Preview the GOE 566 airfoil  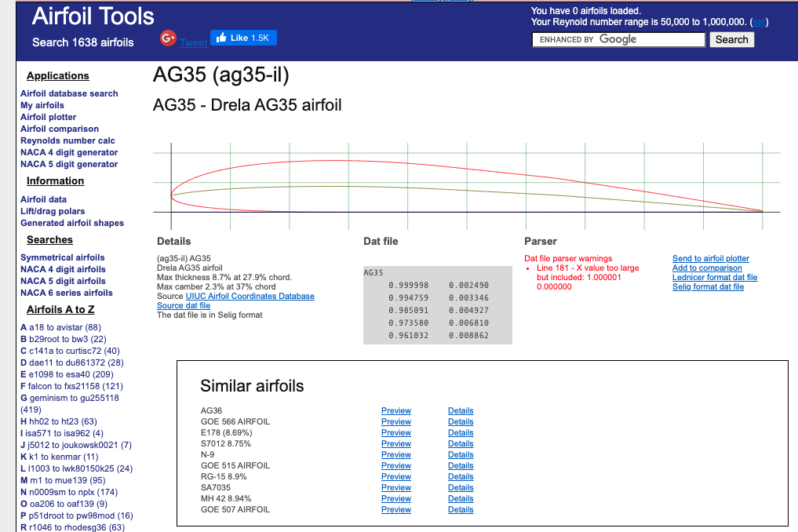(396, 421)
